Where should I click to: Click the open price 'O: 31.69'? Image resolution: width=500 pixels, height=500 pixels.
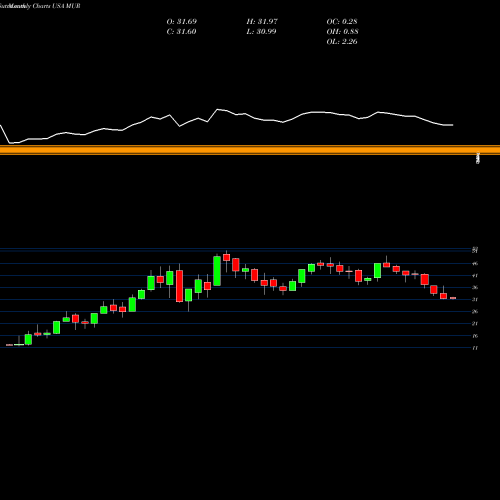click(182, 22)
